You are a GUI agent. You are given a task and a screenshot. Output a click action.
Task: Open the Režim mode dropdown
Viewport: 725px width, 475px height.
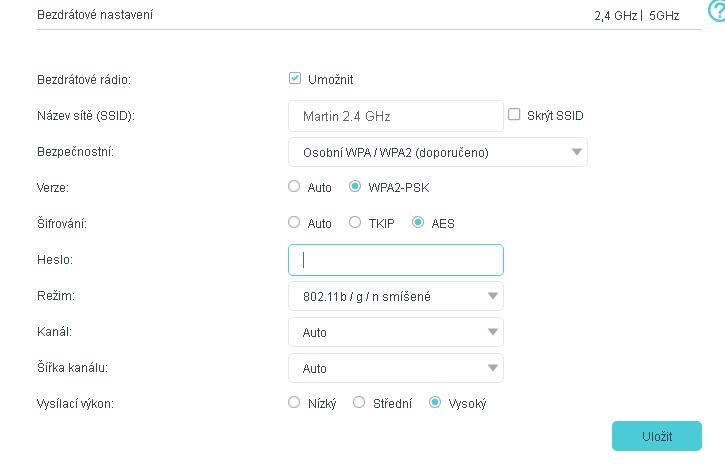[x=395, y=296]
